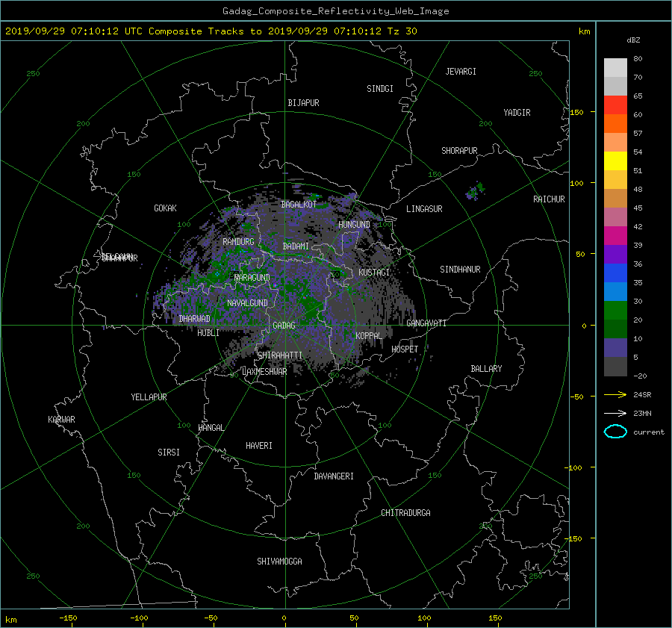Viewport: 672px width, 628px height.
Task: Click the cyan current ellipse legend icon
Action: click(615, 432)
